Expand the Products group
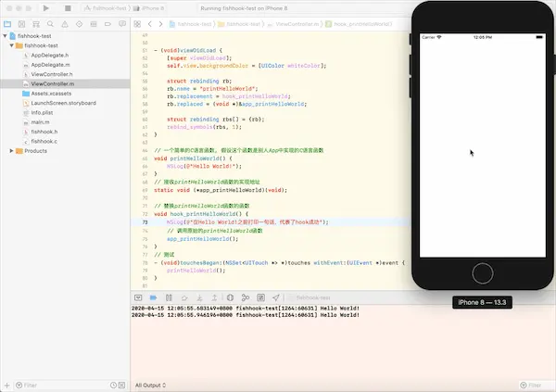Screen dimensions: 556x392 coord(12,151)
